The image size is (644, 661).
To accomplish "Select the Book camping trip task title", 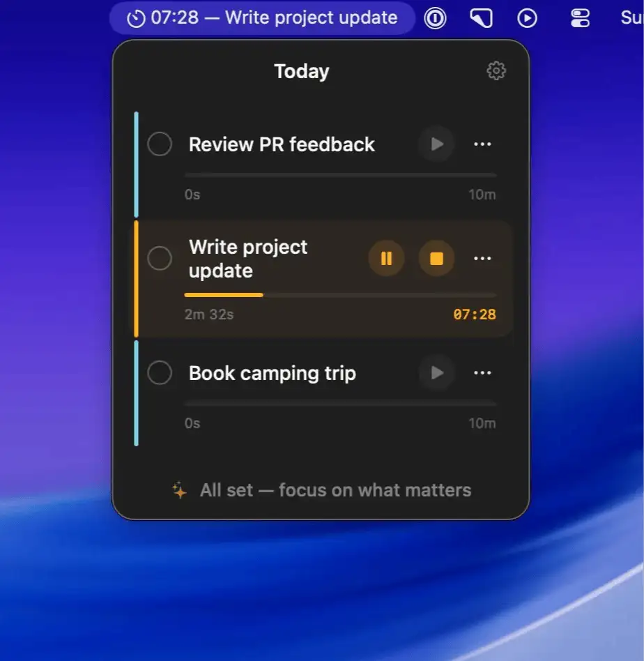I will [x=272, y=373].
